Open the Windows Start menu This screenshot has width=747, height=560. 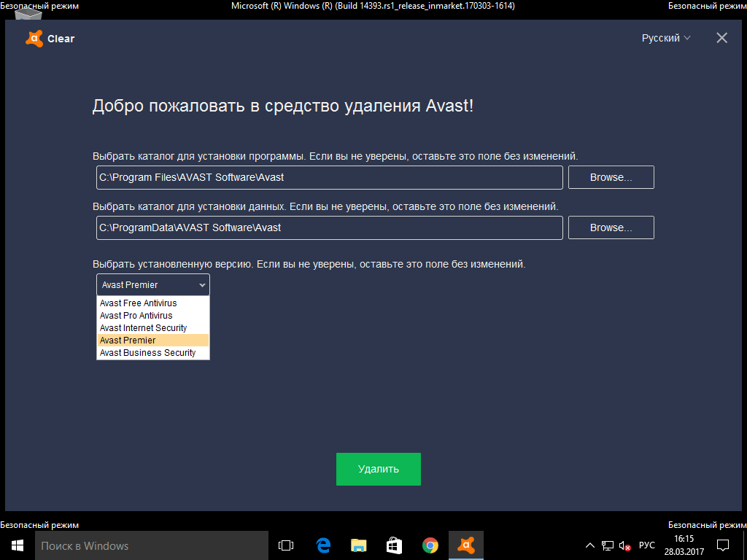click(x=18, y=545)
